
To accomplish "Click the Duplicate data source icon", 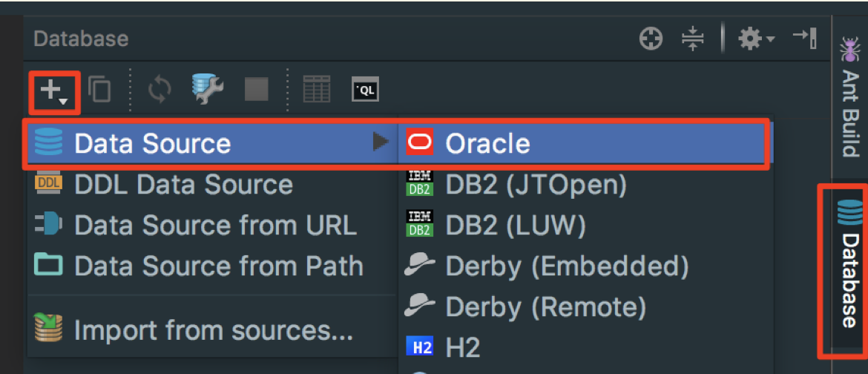I will pos(99,89).
